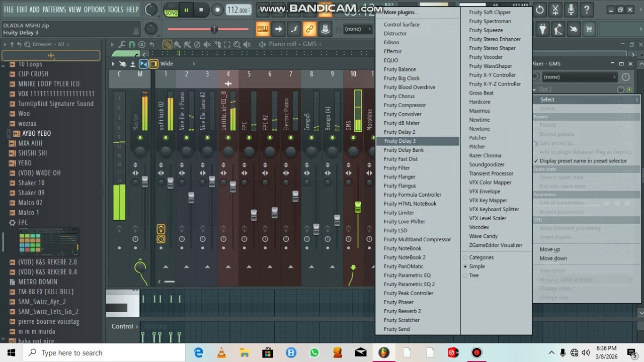Expand the Select submenu in slot menu
644x362 pixels.
click(586, 100)
